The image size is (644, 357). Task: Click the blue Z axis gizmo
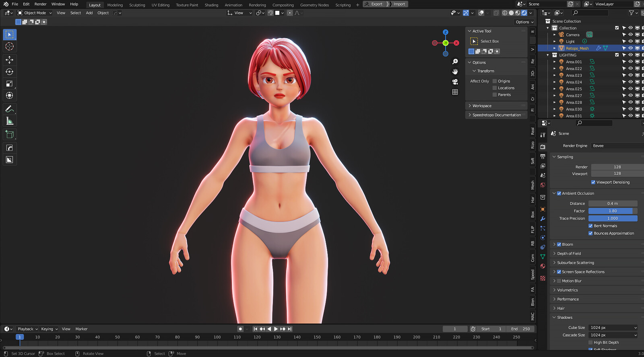click(446, 32)
